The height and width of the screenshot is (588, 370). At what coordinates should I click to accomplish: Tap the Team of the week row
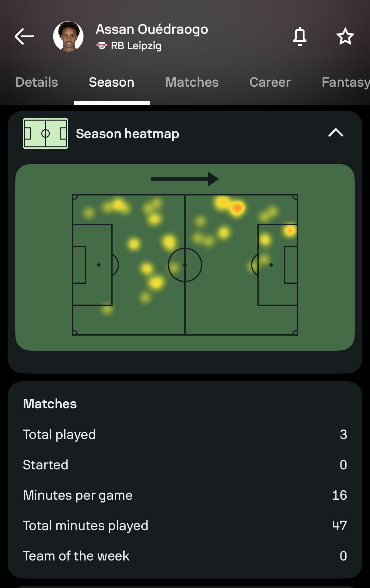tap(185, 556)
